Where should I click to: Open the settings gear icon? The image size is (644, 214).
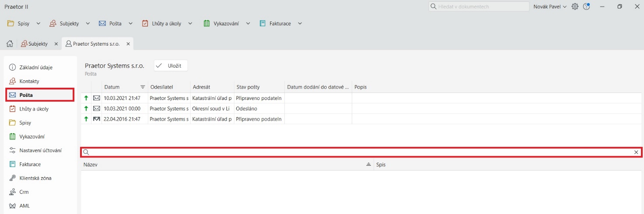coord(575,7)
